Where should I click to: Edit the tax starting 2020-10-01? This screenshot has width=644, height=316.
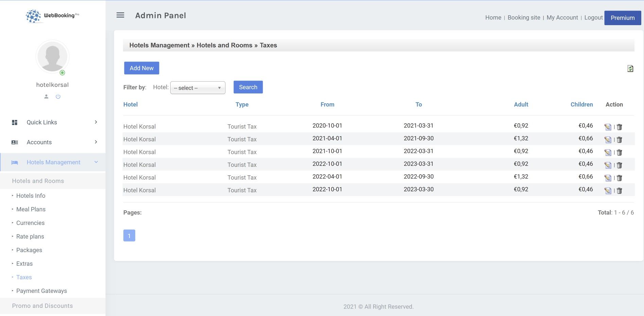click(608, 127)
